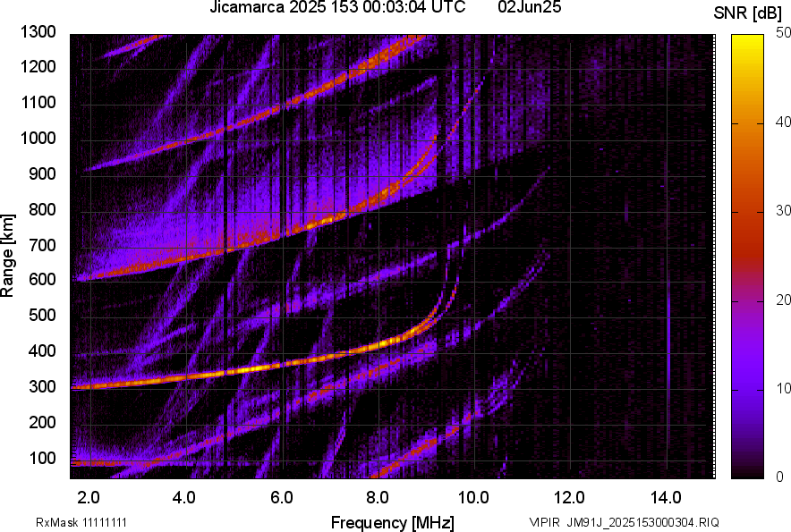
Task: Click the file name 'JM91J_2025153000304.RIQ'
Action: tap(642, 522)
